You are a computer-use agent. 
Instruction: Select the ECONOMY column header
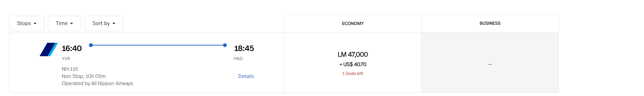click(353, 24)
